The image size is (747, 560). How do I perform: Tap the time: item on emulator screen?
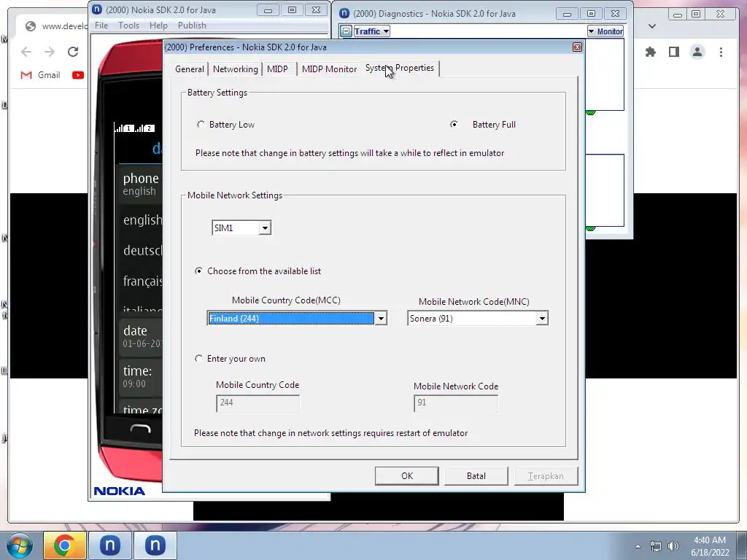point(141,377)
